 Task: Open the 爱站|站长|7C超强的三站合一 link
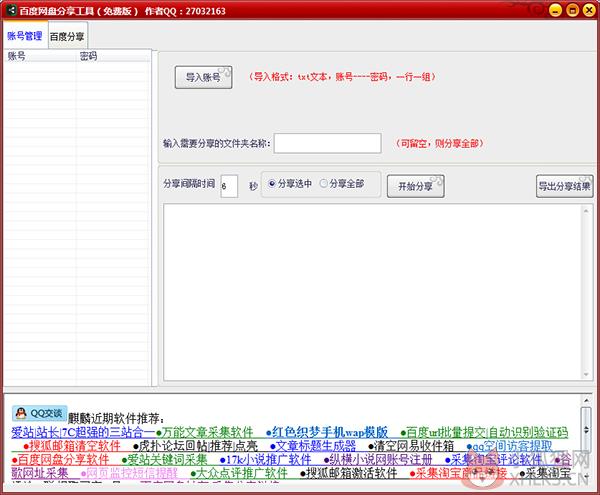[83, 432]
